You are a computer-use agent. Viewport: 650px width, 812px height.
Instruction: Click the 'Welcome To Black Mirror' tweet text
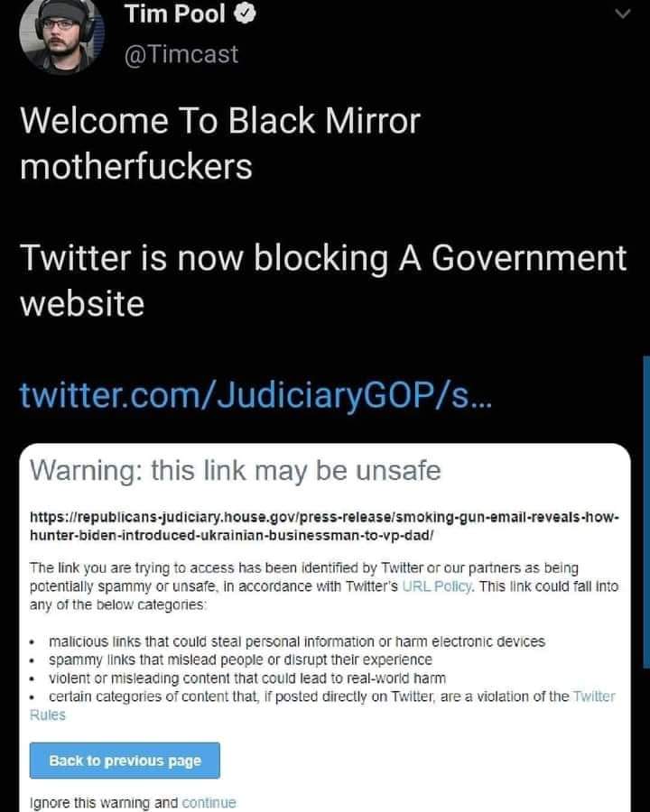[x=219, y=143]
